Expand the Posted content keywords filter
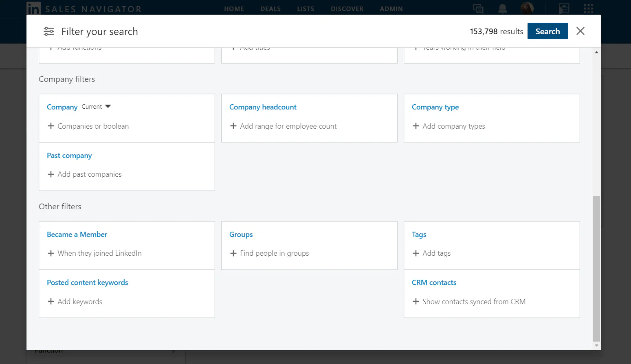The height and width of the screenshot is (364, 631). [87, 283]
